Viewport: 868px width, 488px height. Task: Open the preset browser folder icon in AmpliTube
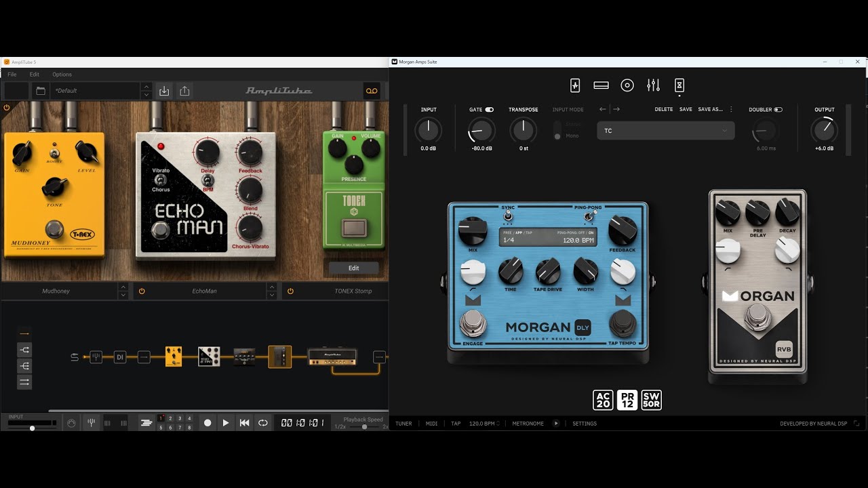(41, 91)
